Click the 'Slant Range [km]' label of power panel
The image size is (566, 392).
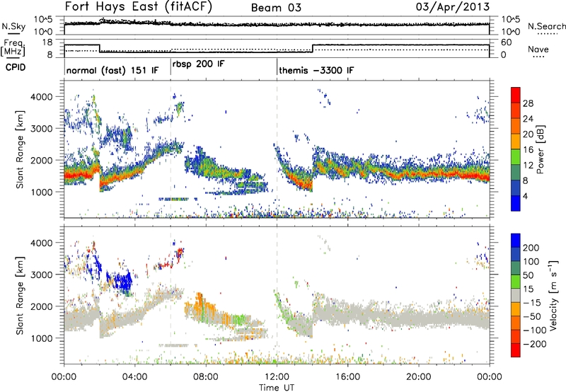[20, 149]
